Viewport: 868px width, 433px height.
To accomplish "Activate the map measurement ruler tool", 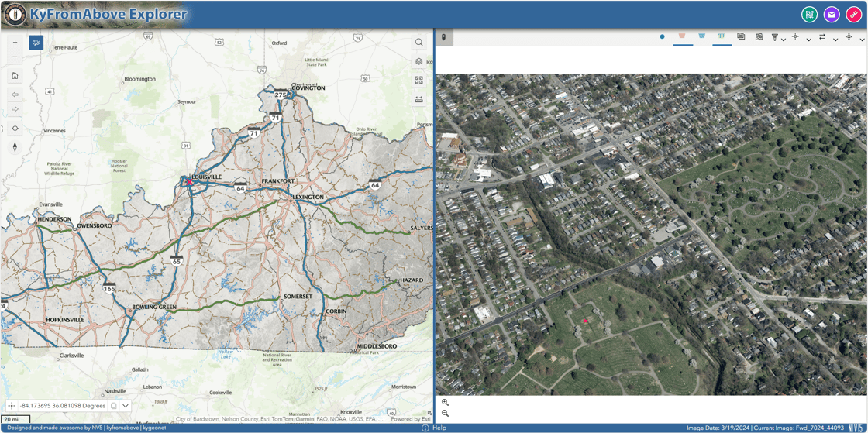I will (419, 100).
